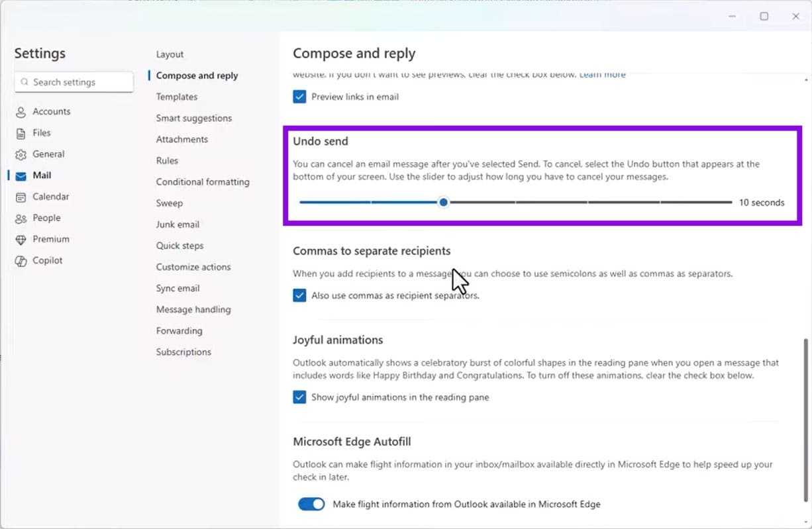This screenshot has width=812, height=529.
Task: Open Quick steps settings
Action: (179, 246)
